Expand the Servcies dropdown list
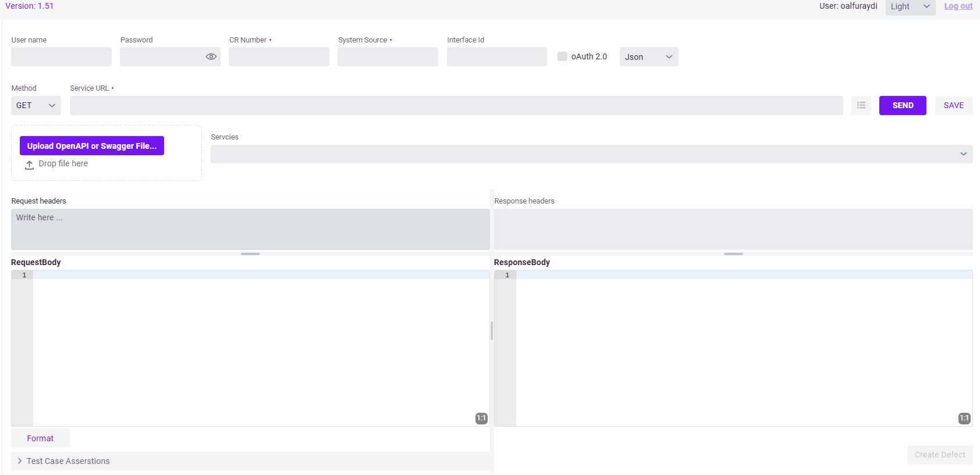 click(591, 154)
